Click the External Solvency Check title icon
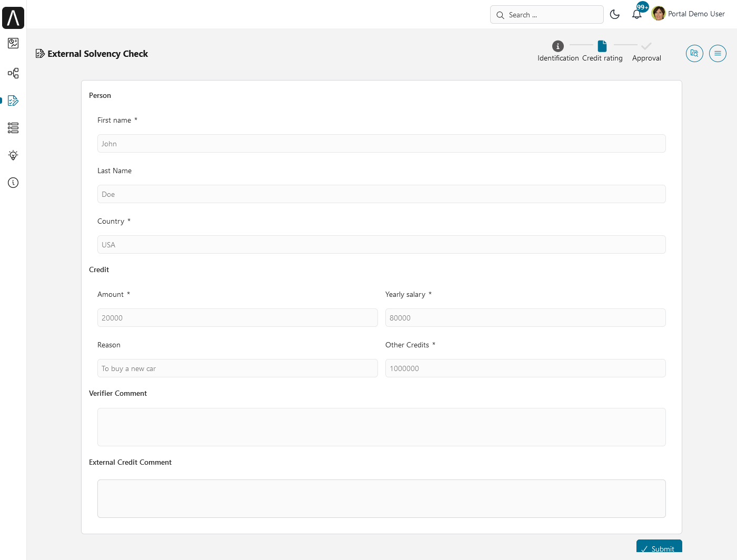 [40, 54]
